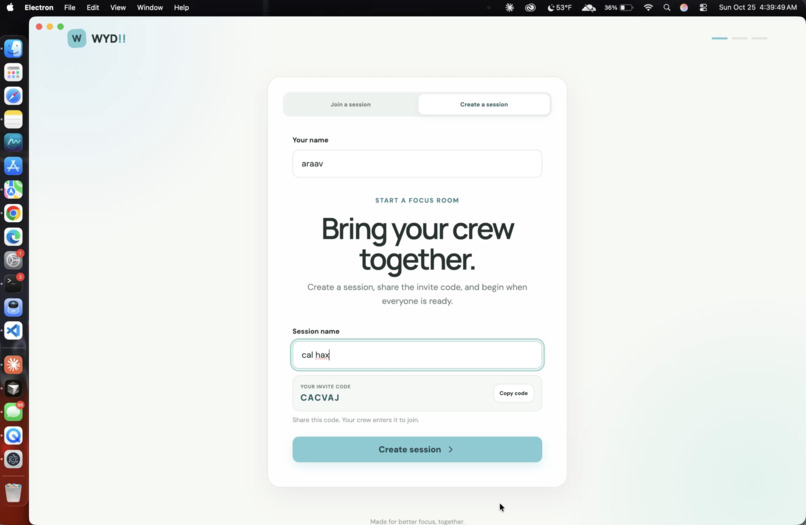
Task: Switch to the Join a session tab
Action: click(351, 104)
